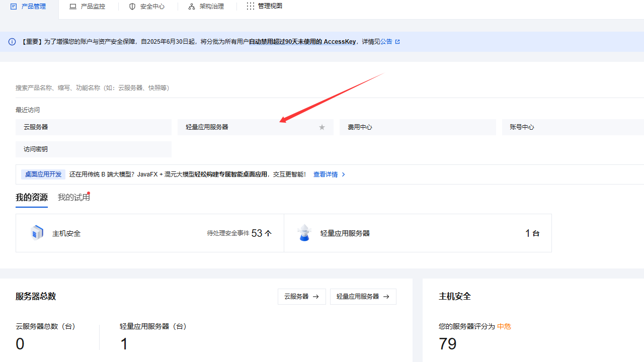The image size is (644, 362).
Task: Select the 架构治理 node icon
Action: click(191, 6)
